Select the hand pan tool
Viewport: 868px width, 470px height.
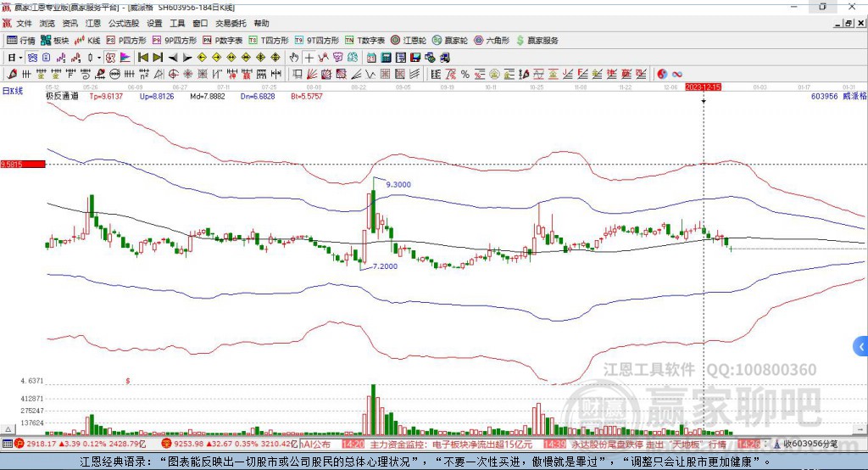coord(294,58)
